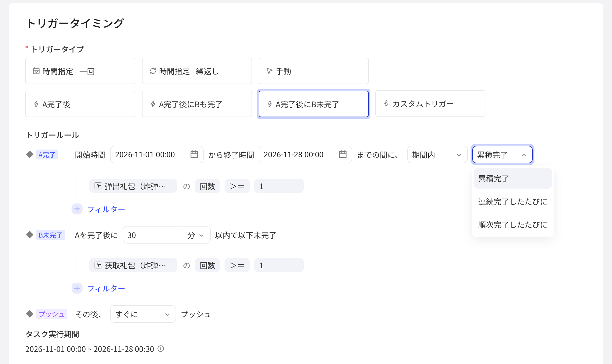This screenshot has width=612, height=364.
Task: Open the 分 time unit dropdown
Action: pyautogui.click(x=196, y=235)
